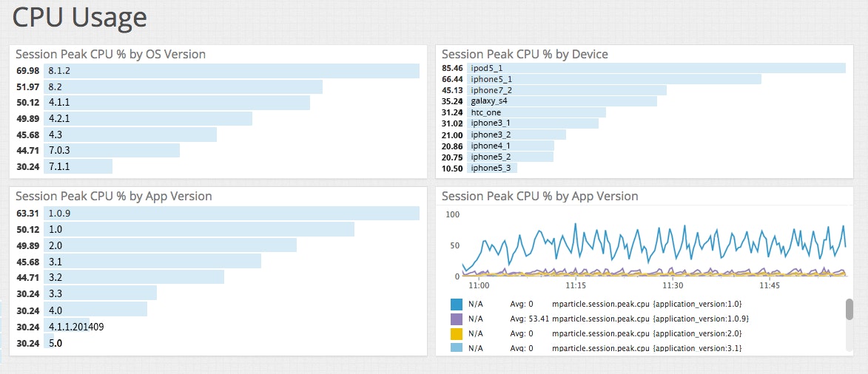This screenshot has height=374, width=868.
Task: Select the 1.0.9 app version bar
Action: (232, 214)
